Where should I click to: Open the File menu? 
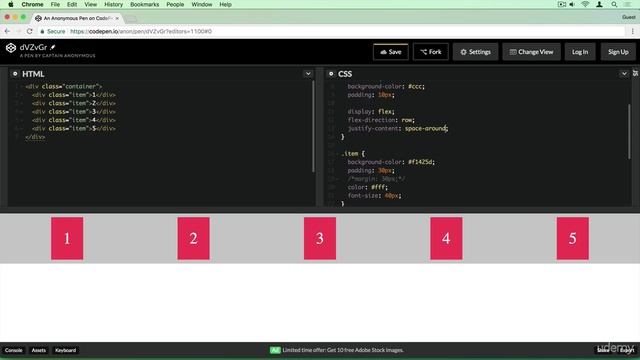[x=55, y=4]
